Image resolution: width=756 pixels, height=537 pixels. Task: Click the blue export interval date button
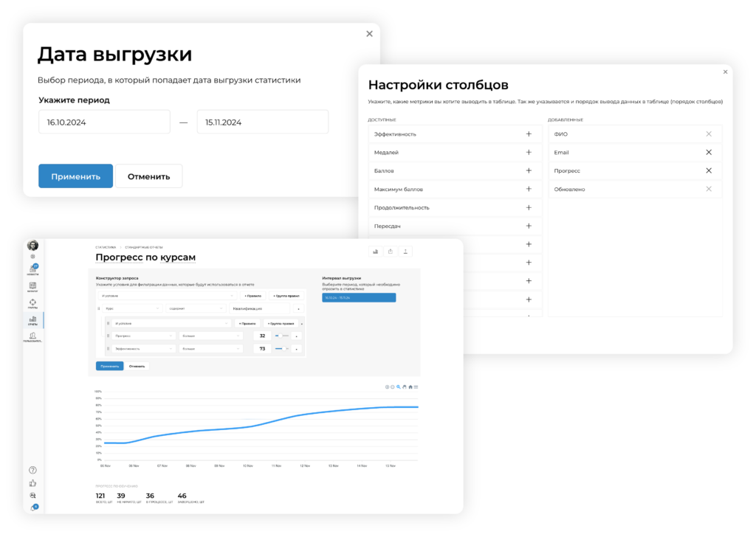pos(360,298)
